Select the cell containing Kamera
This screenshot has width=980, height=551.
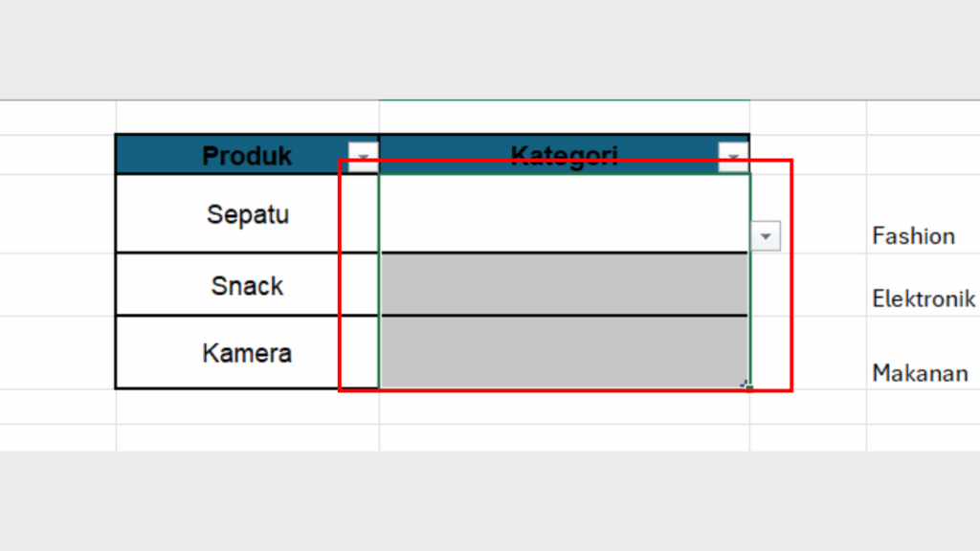coord(247,353)
